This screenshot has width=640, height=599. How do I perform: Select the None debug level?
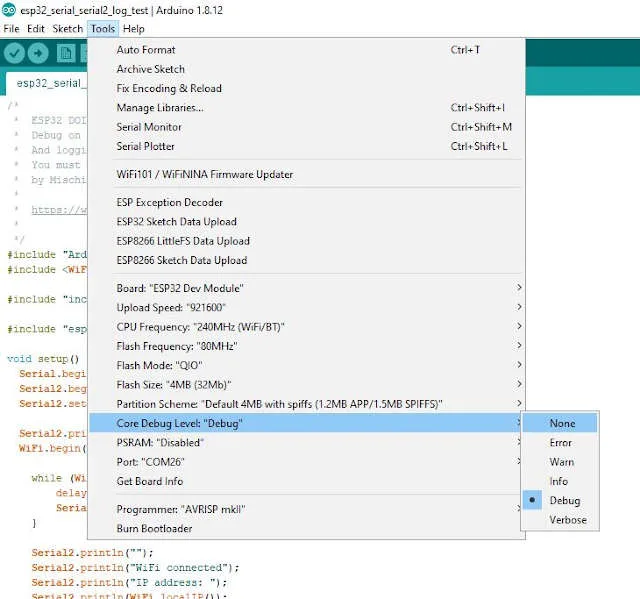tap(562, 423)
